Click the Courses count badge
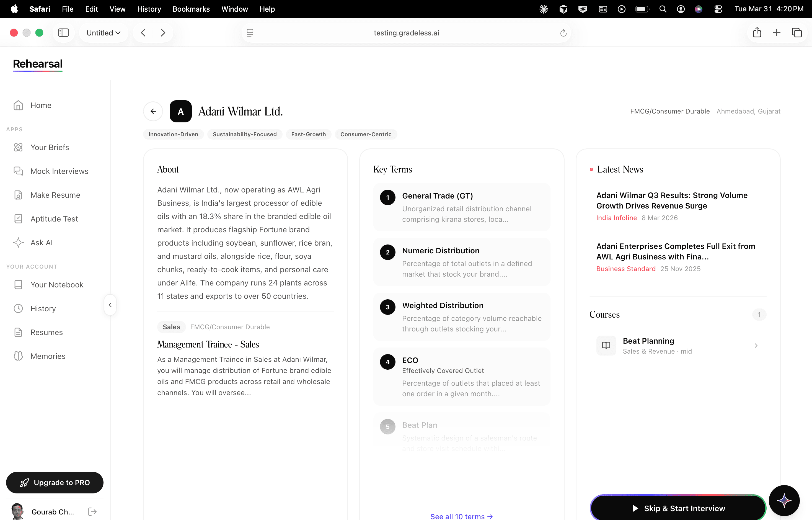The height and width of the screenshot is (520, 812). (759, 314)
